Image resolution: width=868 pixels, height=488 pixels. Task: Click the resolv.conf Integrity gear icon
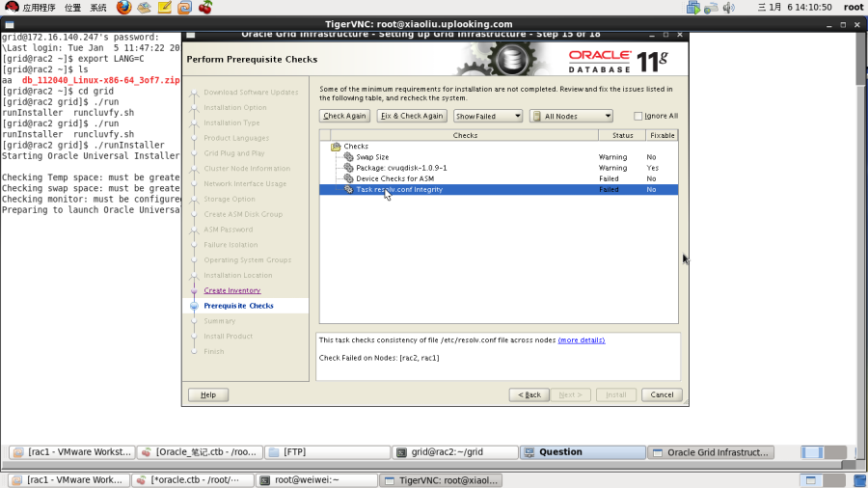[x=348, y=189]
